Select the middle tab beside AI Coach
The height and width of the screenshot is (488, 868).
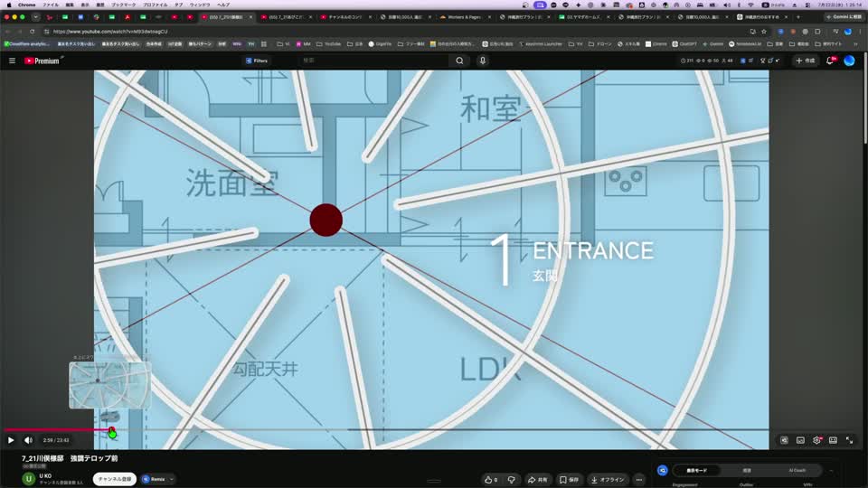747,470
